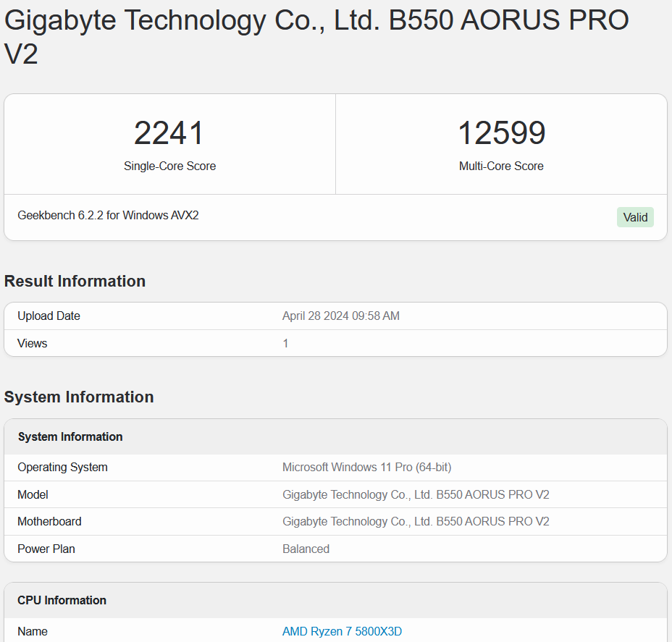Click the Power Plan row label
672x642 pixels.
coord(46,549)
